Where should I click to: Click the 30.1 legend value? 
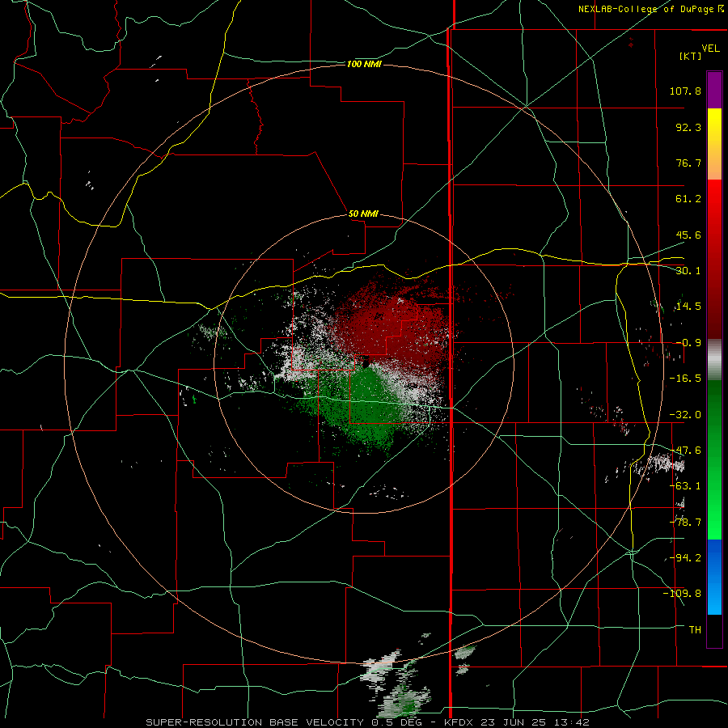pos(688,271)
